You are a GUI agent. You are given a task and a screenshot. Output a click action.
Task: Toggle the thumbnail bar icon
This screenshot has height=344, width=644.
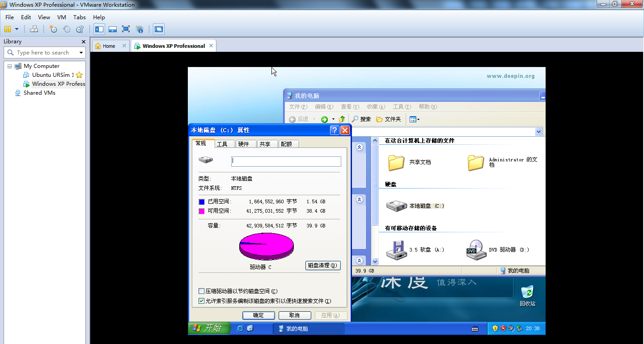[x=113, y=29]
